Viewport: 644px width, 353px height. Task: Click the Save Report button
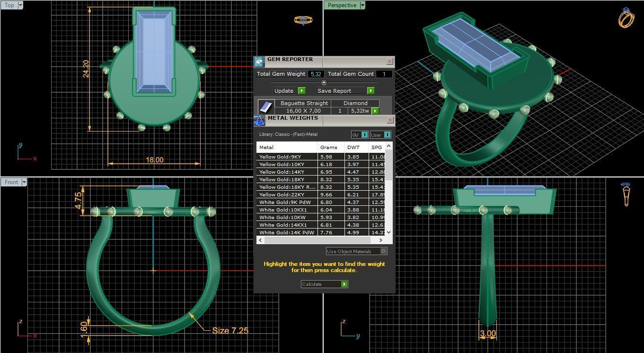click(x=345, y=90)
